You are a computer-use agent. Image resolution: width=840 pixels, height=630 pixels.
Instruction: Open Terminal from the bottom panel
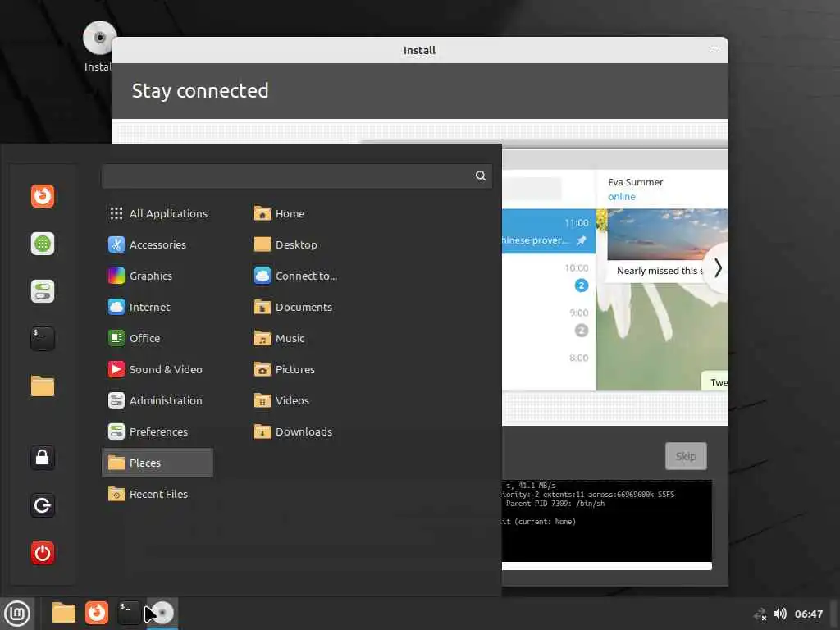click(129, 613)
